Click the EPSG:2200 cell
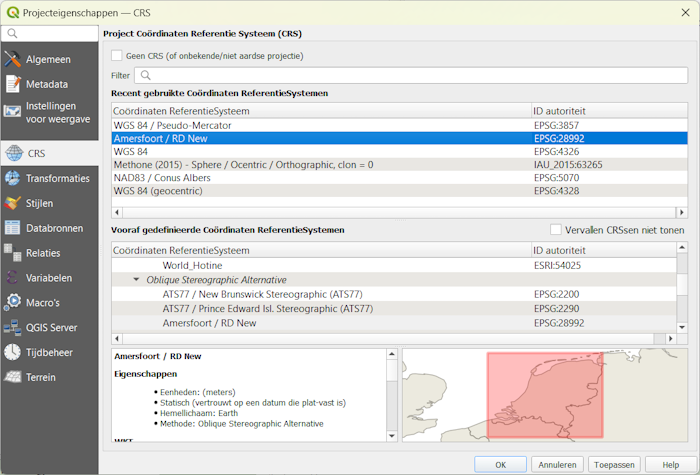Viewport: 700px width, 475px height. [x=556, y=294]
